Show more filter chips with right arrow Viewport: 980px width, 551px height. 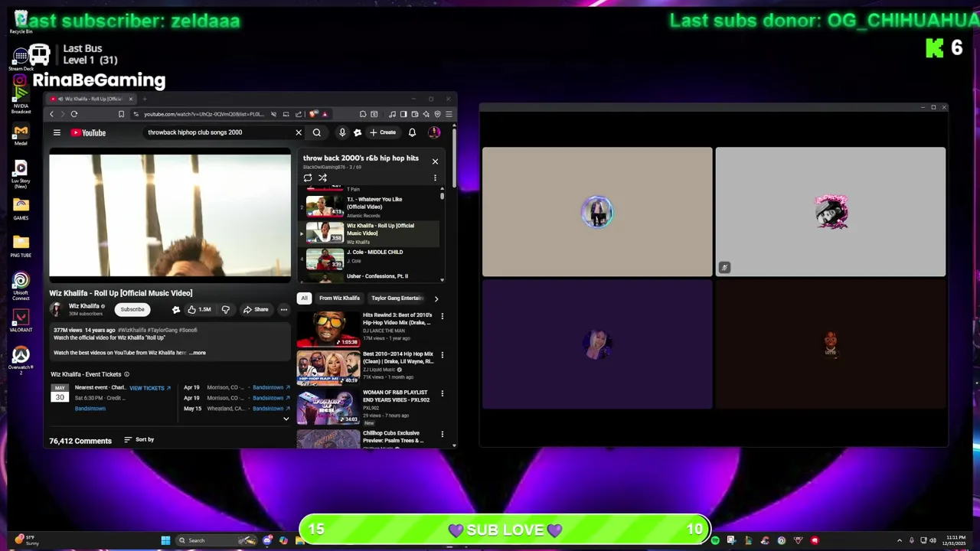[x=436, y=298]
